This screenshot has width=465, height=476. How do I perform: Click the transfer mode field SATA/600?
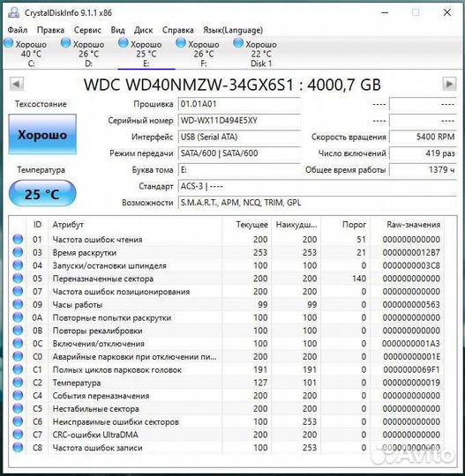pyautogui.click(x=239, y=153)
